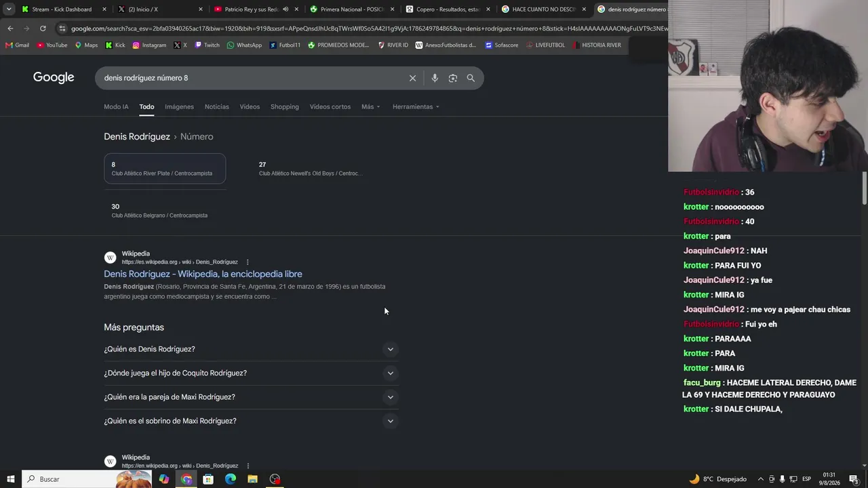868x488 pixels.
Task: Expand '¿Dónde juega el hijo de Coquito Rodríguez?'
Action: [250, 373]
